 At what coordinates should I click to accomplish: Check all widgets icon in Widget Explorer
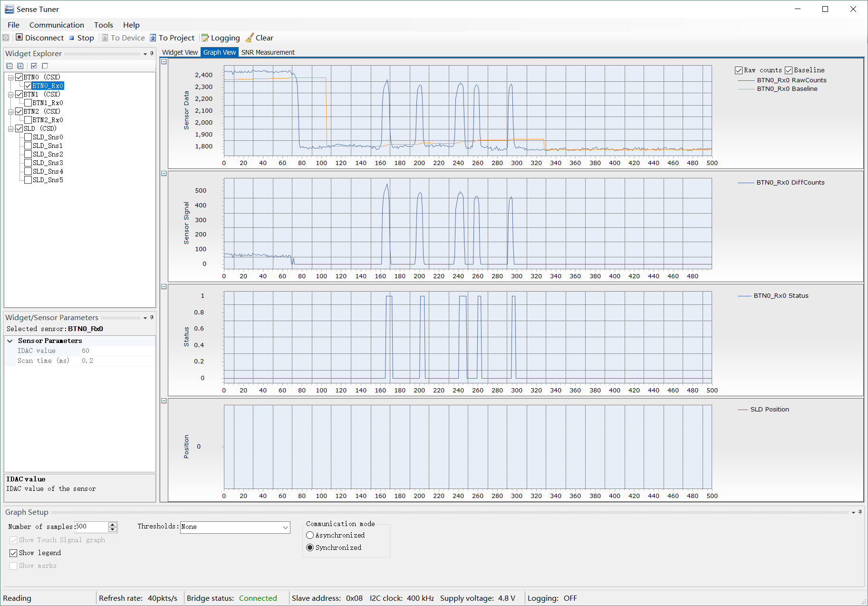coord(34,66)
